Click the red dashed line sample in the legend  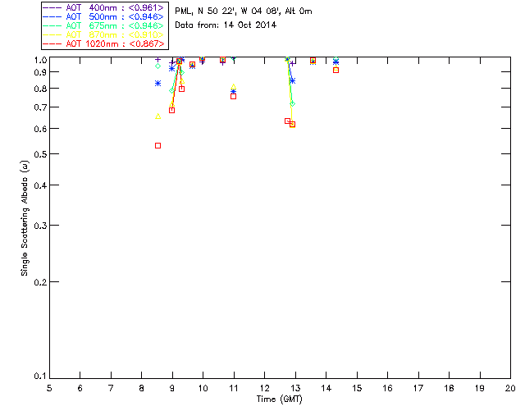pyautogui.click(x=52, y=43)
